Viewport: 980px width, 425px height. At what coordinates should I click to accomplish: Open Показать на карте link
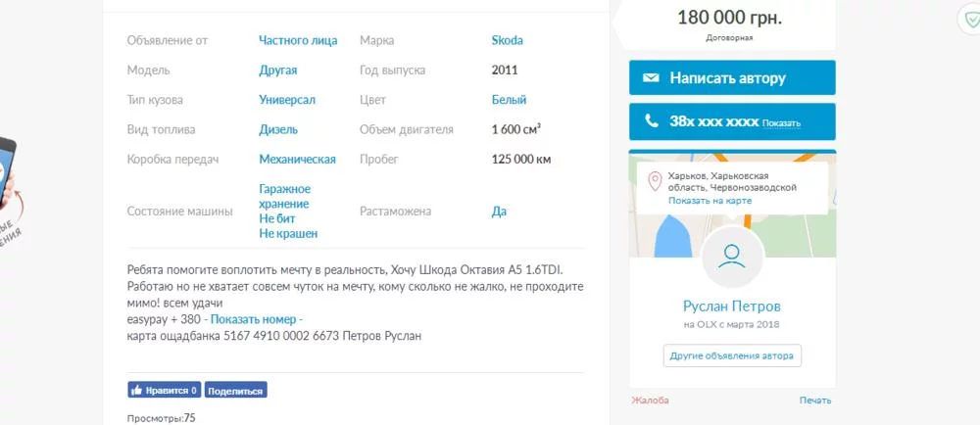(710, 201)
